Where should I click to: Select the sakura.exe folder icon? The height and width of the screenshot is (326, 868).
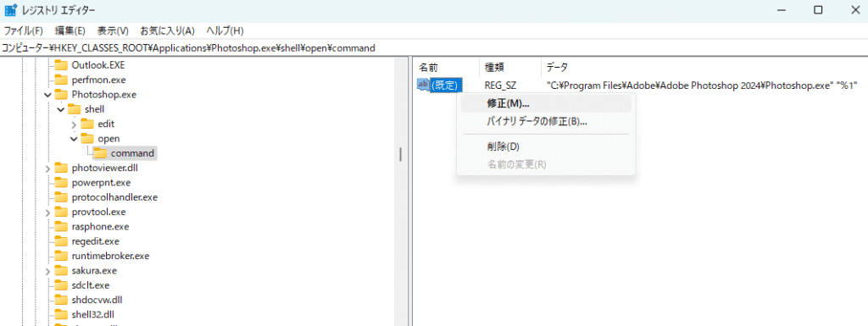point(61,271)
